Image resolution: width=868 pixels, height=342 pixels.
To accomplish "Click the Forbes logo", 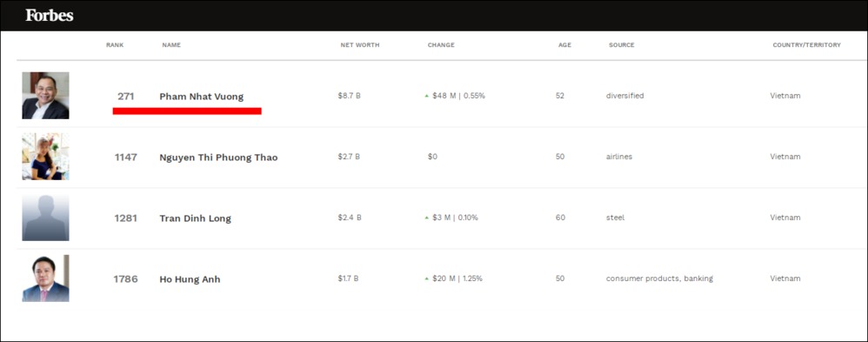I will [50, 16].
